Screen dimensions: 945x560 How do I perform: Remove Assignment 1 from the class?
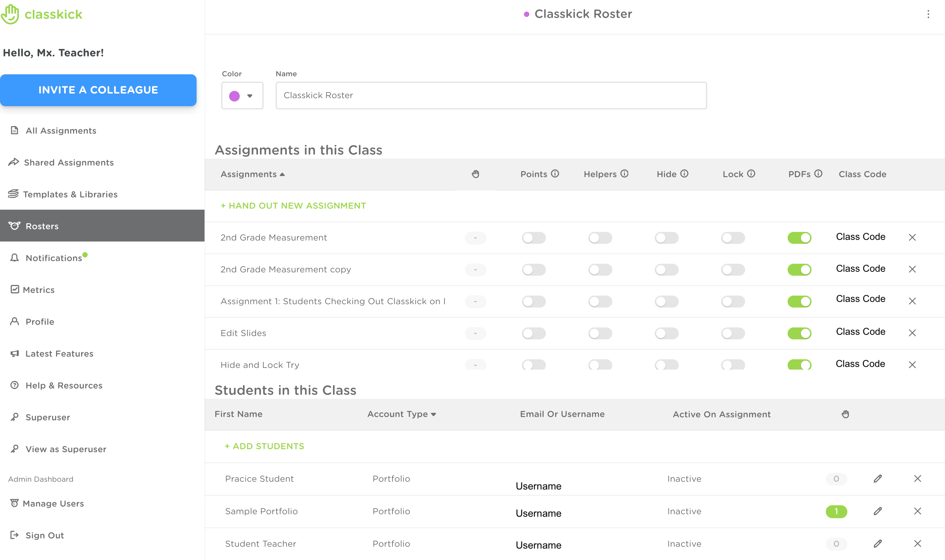[x=912, y=301]
